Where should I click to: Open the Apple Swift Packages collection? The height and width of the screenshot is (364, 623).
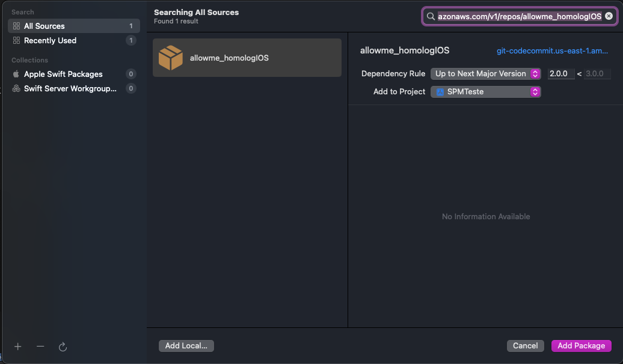tap(74, 74)
